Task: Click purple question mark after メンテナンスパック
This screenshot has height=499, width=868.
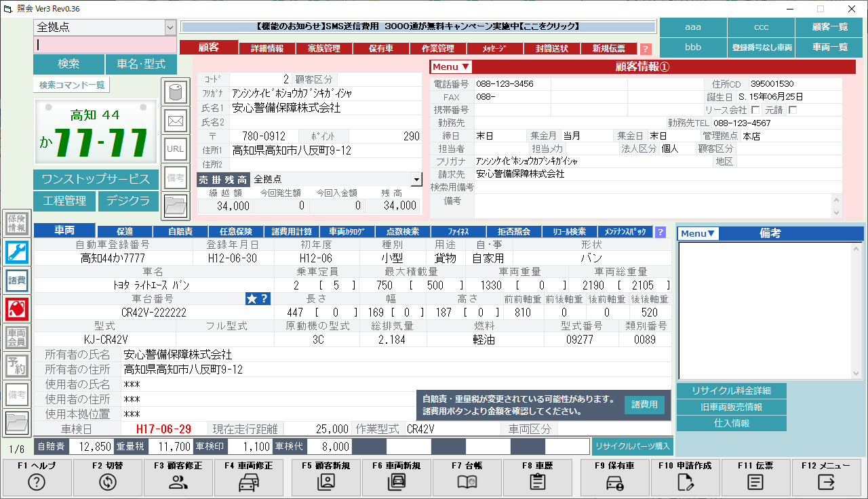Action: [x=660, y=232]
